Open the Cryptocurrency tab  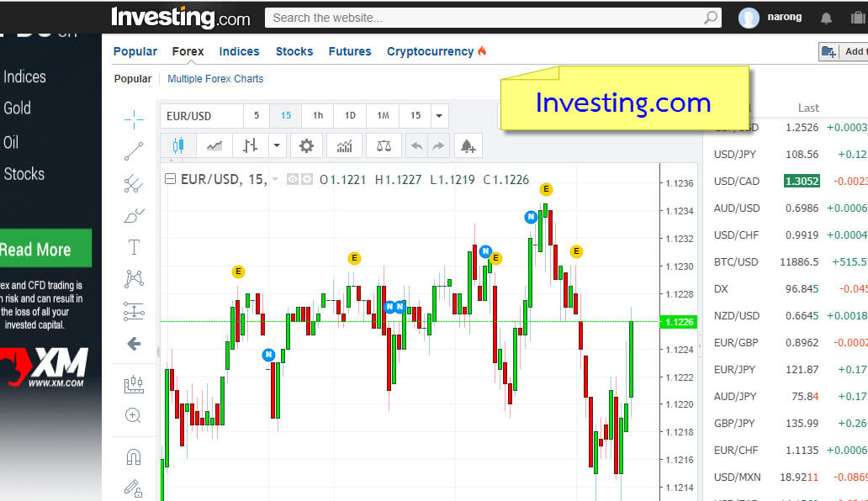tap(430, 51)
